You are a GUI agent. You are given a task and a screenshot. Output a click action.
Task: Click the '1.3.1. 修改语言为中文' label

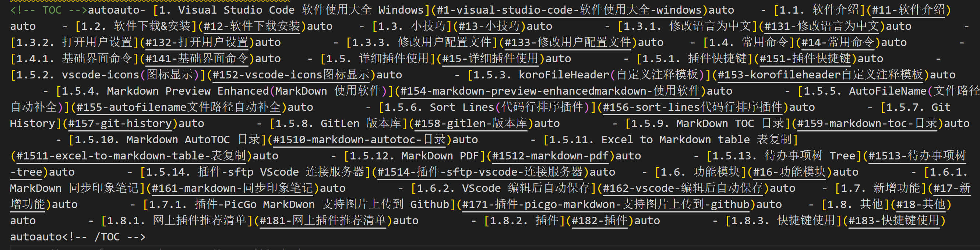tap(688, 26)
